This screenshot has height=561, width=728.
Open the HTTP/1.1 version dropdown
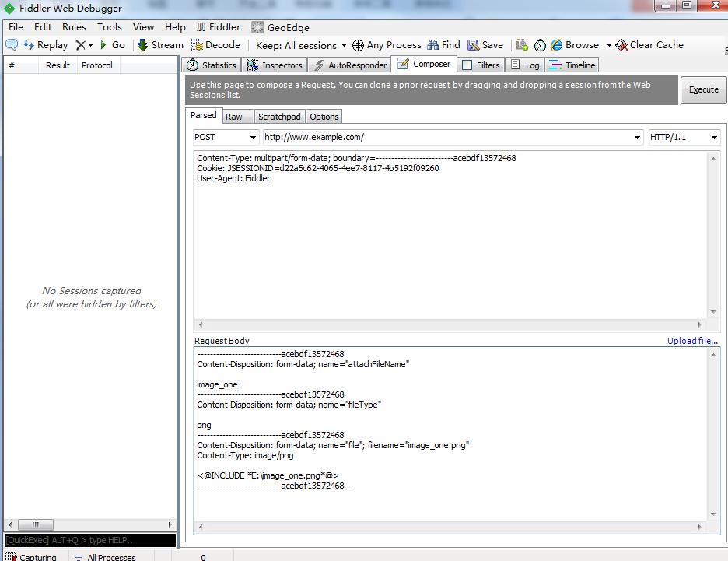684,137
